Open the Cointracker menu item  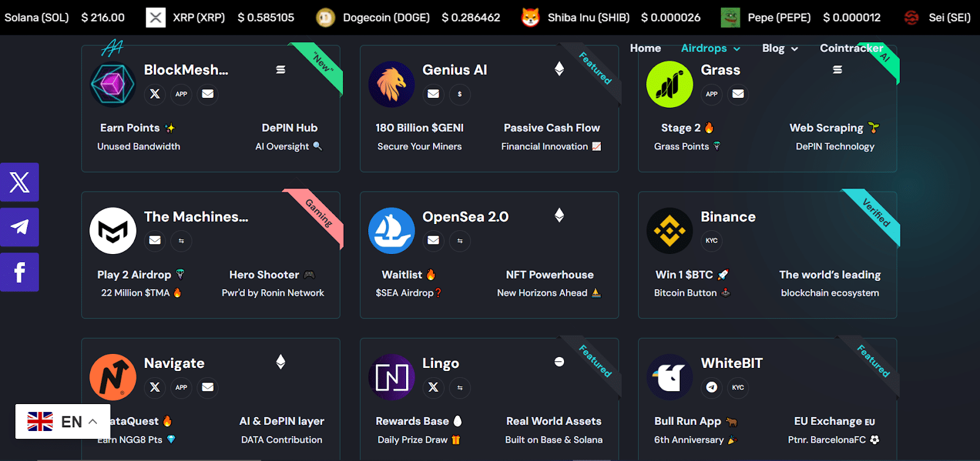pos(851,48)
